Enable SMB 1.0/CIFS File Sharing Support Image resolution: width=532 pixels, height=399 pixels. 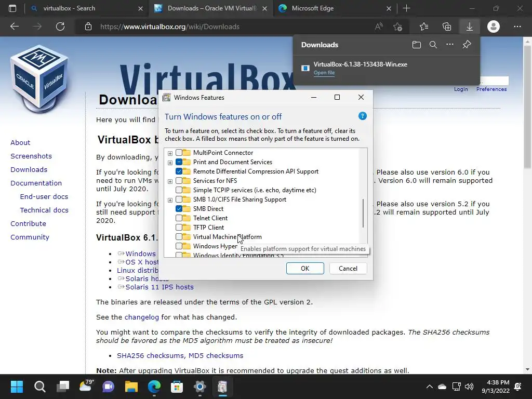179,199
